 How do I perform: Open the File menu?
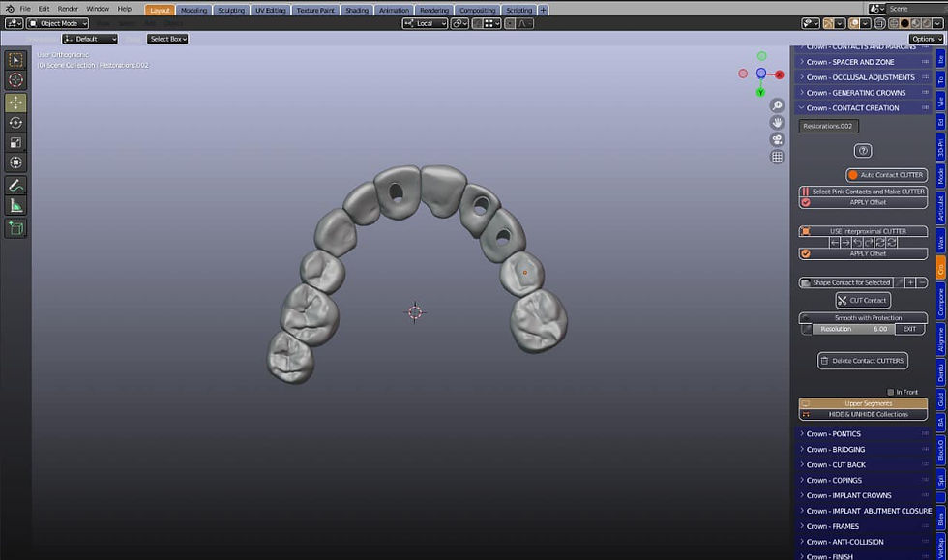pos(25,9)
